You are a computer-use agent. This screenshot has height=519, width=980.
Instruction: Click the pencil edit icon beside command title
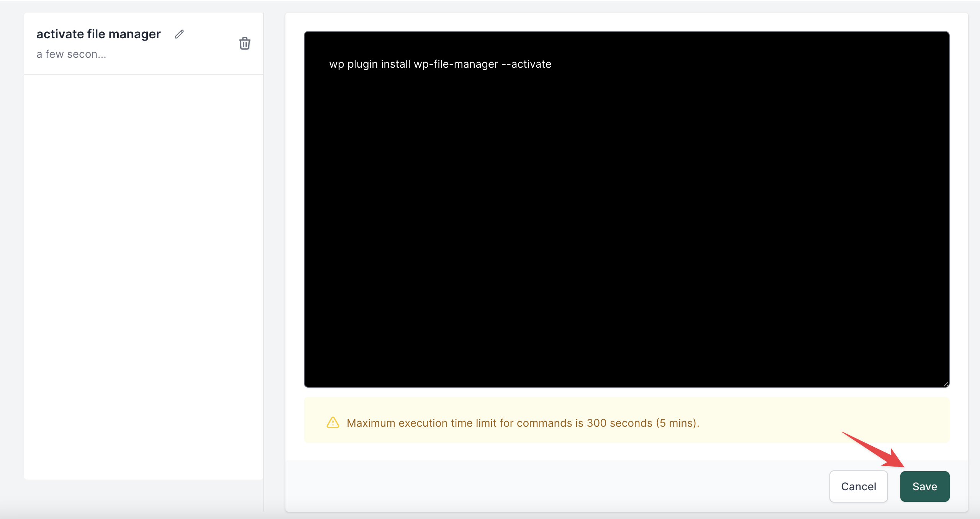[179, 34]
